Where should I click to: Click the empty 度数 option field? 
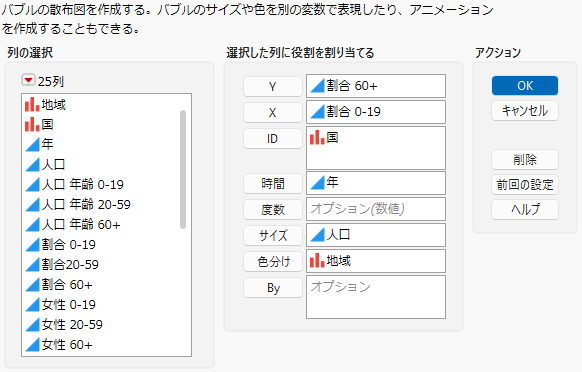376,209
